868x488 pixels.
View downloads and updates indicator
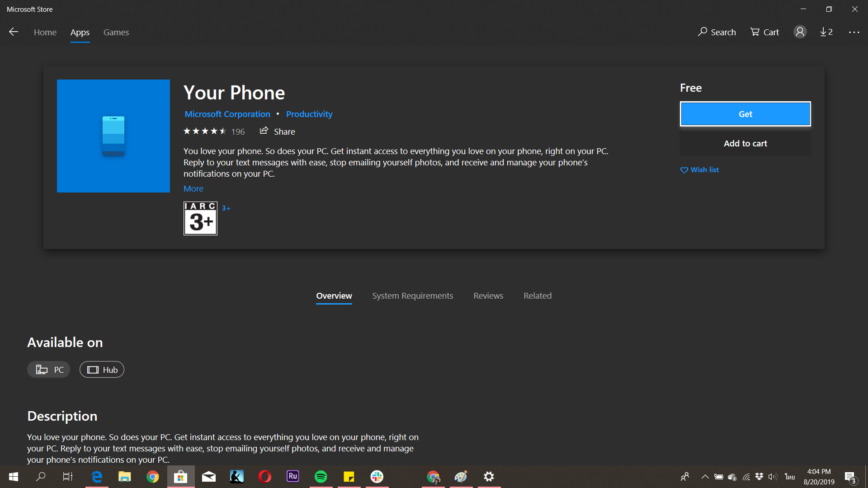pyautogui.click(x=826, y=32)
